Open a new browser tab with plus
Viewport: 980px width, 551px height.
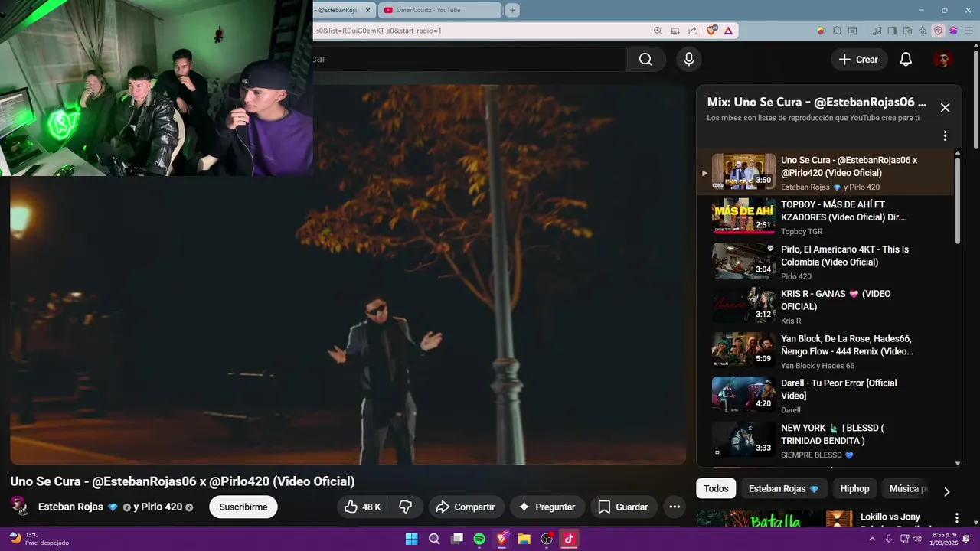[x=512, y=10]
